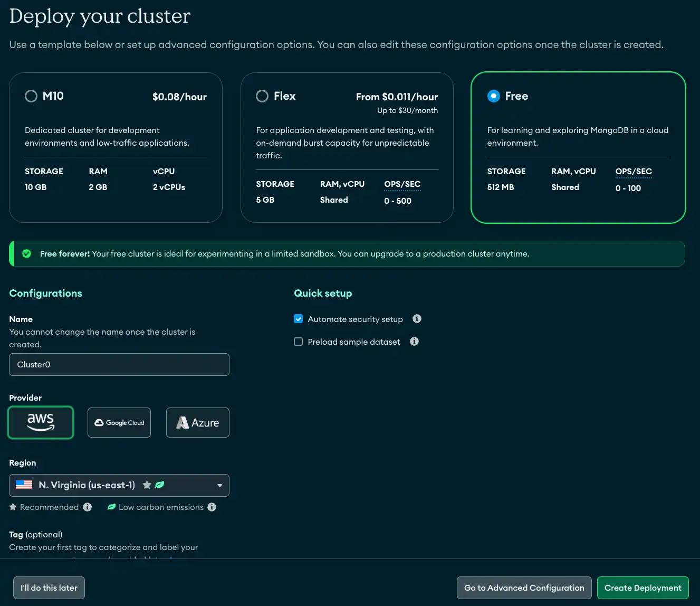Uncheck Automate security setup

pyautogui.click(x=298, y=319)
